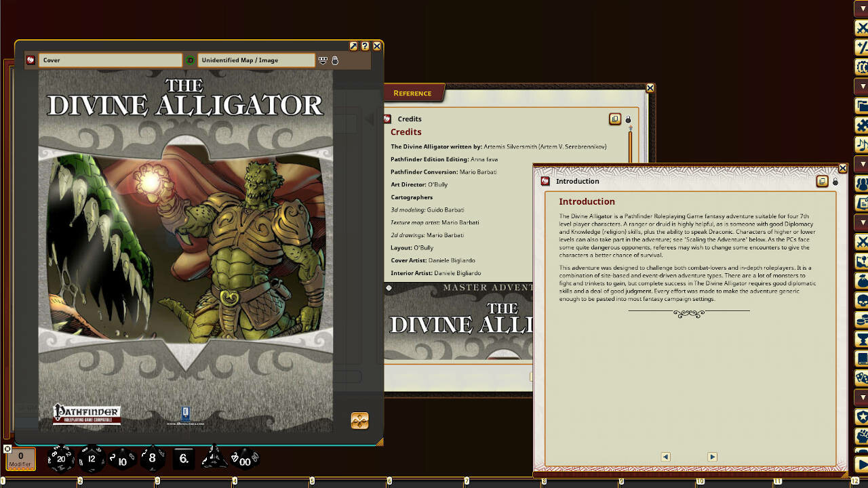The width and height of the screenshot is (868, 488).
Task: Toggle the lock icon on the Introduction window
Action: tap(835, 182)
